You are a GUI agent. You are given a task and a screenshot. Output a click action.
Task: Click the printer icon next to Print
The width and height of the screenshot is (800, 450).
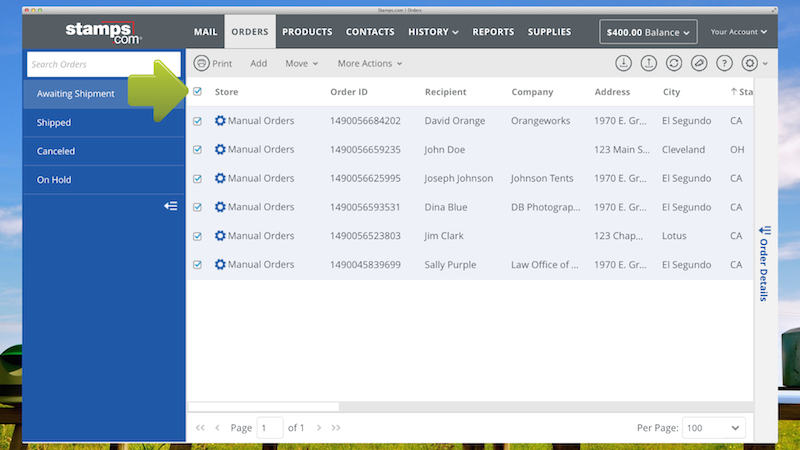pos(201,63)
